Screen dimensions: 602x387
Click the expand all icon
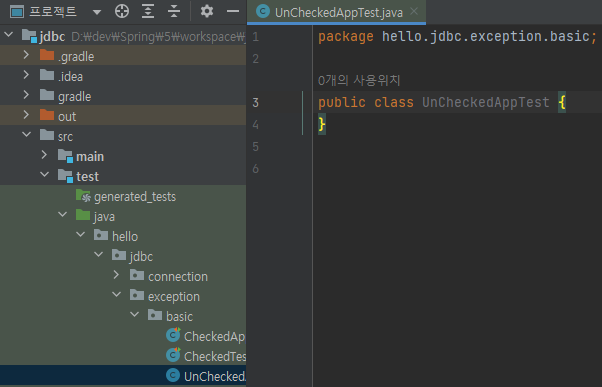pyautogui.click(x=148, y=12)
